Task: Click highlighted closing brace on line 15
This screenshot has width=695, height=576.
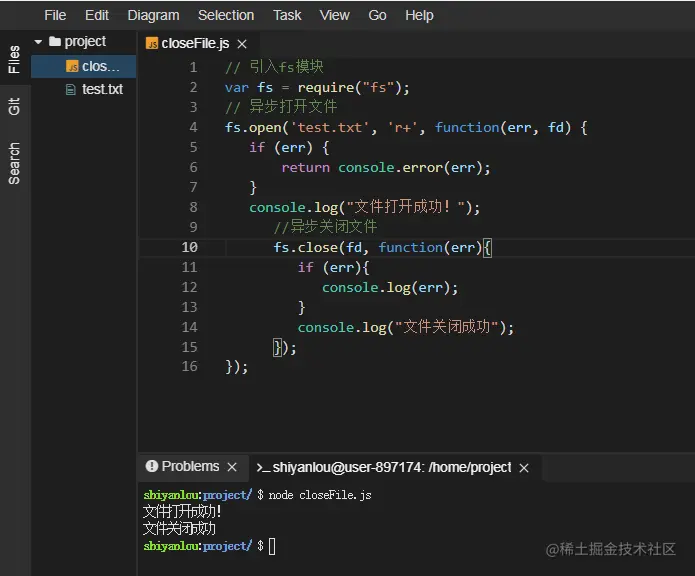Action: 277,347
